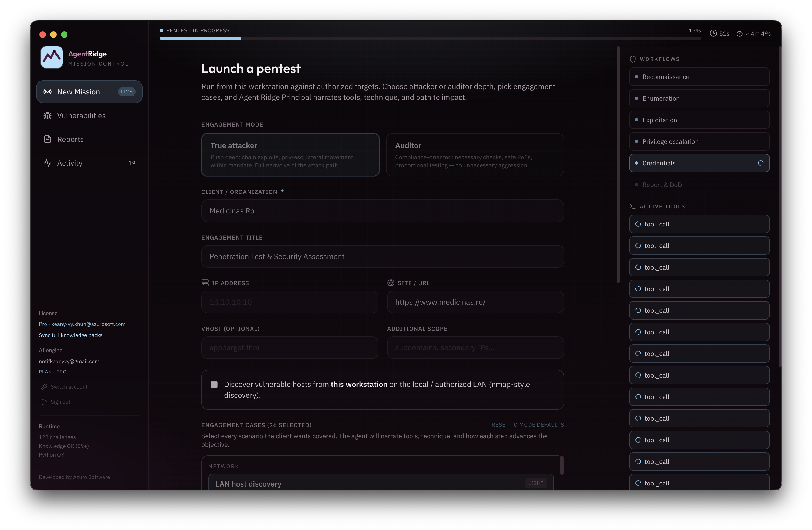Select the Enumeration workflow
This screenshot has height=530, width=812.
[x=699, y=98]
